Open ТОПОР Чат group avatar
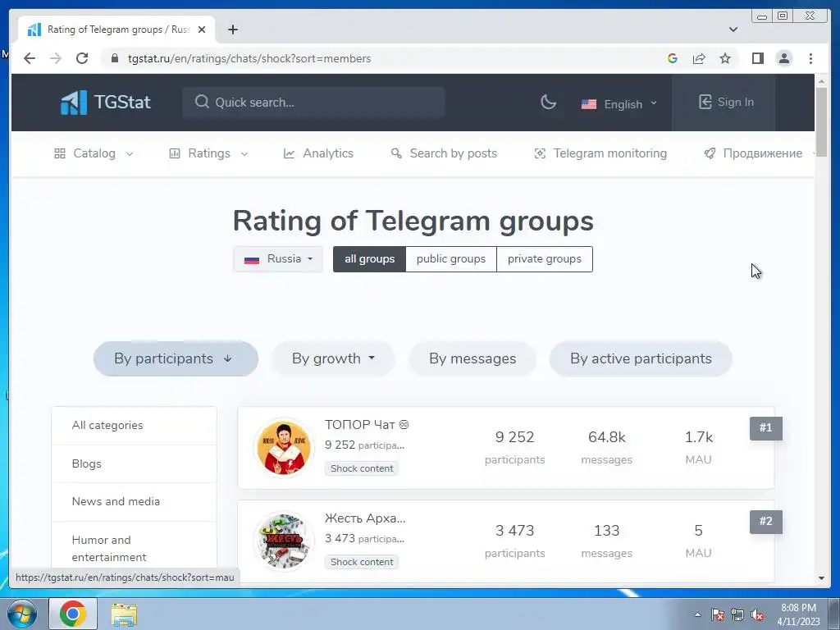The width and height of the screenshot is (840, 630). click(283, 448)
